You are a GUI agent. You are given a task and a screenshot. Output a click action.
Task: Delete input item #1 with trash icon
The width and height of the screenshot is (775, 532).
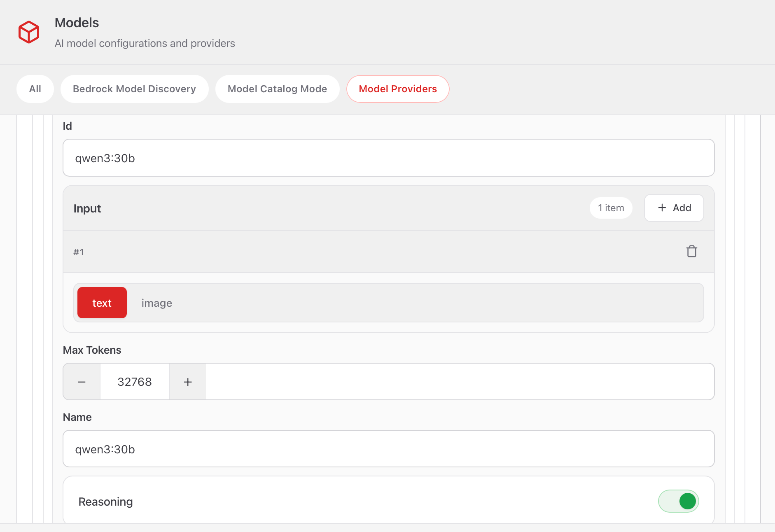pos(691,251)
